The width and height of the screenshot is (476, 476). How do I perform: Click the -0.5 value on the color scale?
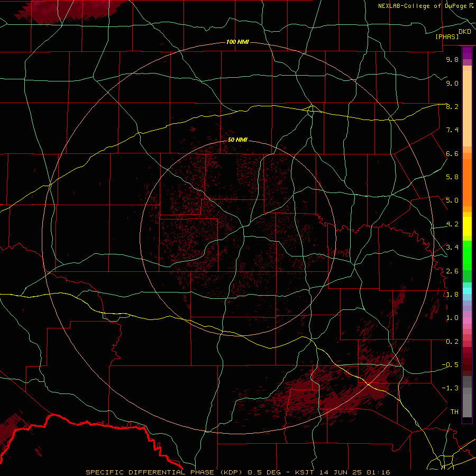click(x=450, y=365)
